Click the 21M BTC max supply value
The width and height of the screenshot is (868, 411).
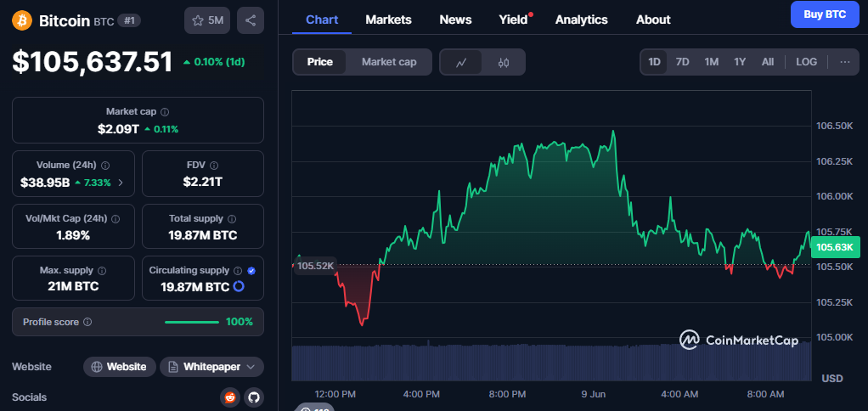click(73, 286)
